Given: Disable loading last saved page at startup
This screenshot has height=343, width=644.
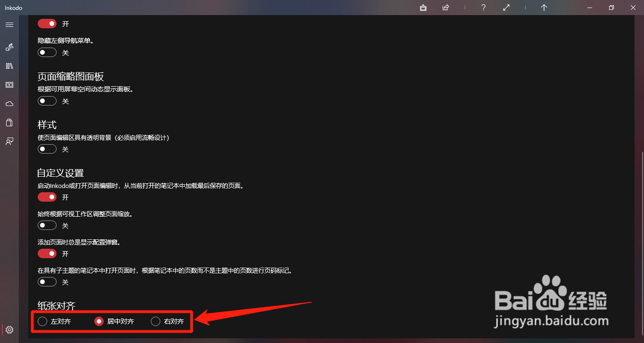Looking at the screenshot, I should click(x=47, y=197).
